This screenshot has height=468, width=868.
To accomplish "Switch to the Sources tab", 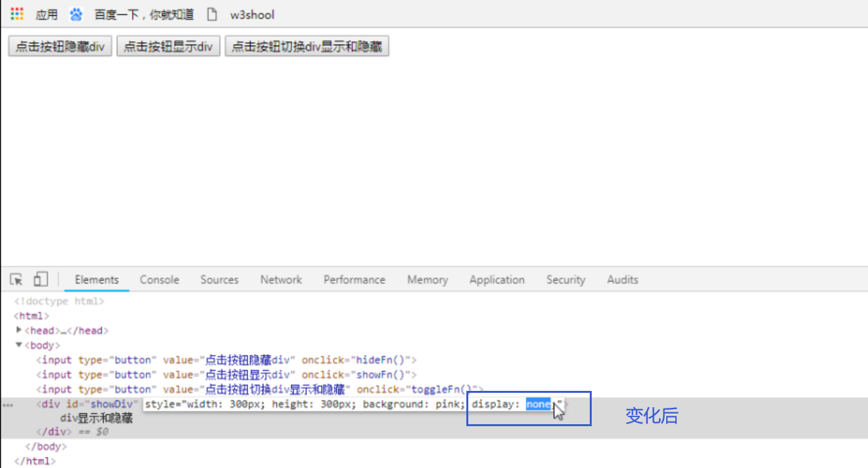I will point(219,280).
